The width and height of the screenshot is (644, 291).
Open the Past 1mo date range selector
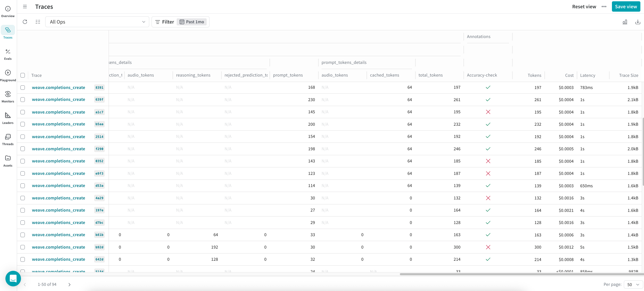[x=192, y=22]
